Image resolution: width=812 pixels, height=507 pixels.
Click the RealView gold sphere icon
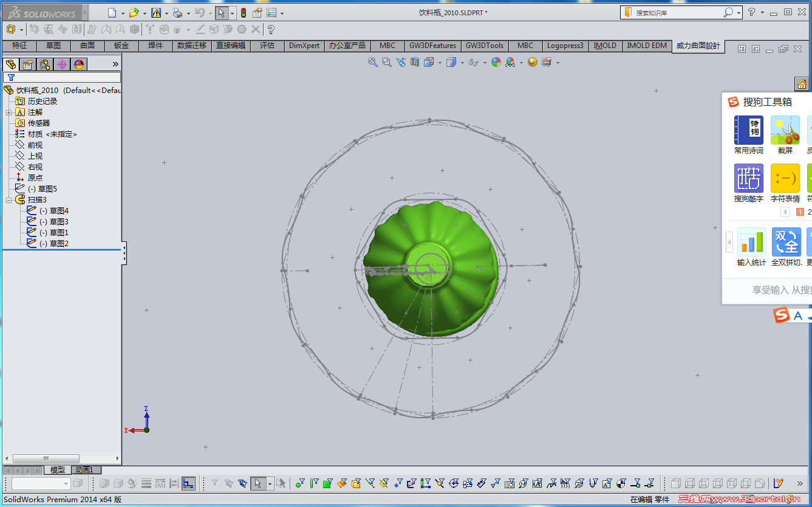coord(533,62)
